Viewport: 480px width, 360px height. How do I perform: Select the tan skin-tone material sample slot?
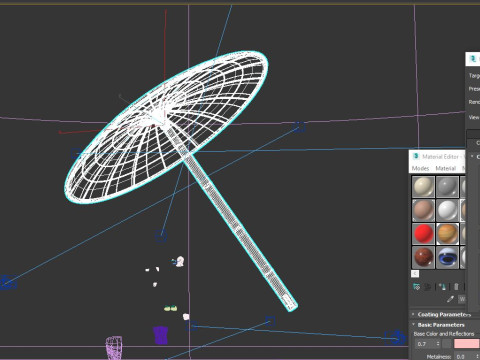(x=423, y=210)
